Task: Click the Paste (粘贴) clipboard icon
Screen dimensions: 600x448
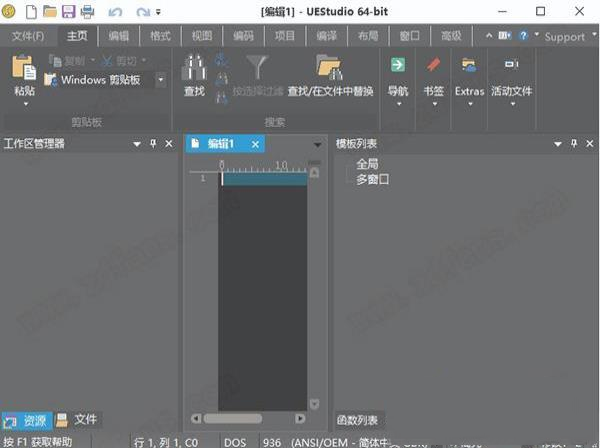Action: [24, 70]
